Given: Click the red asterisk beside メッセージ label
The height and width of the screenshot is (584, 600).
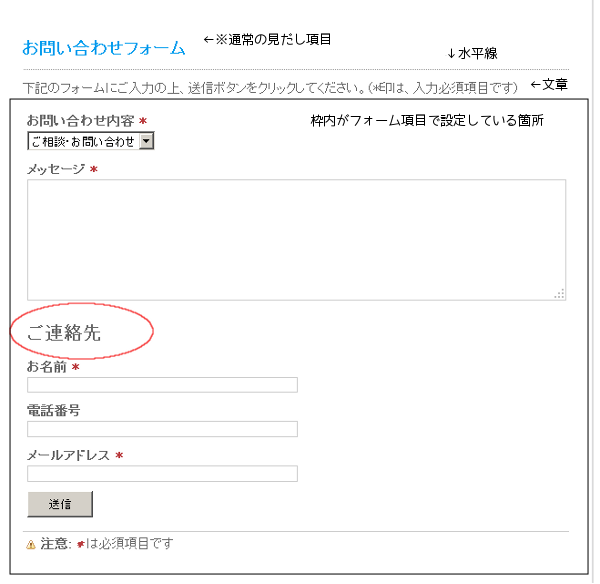Looking at the screenshot, I should 94,169.
